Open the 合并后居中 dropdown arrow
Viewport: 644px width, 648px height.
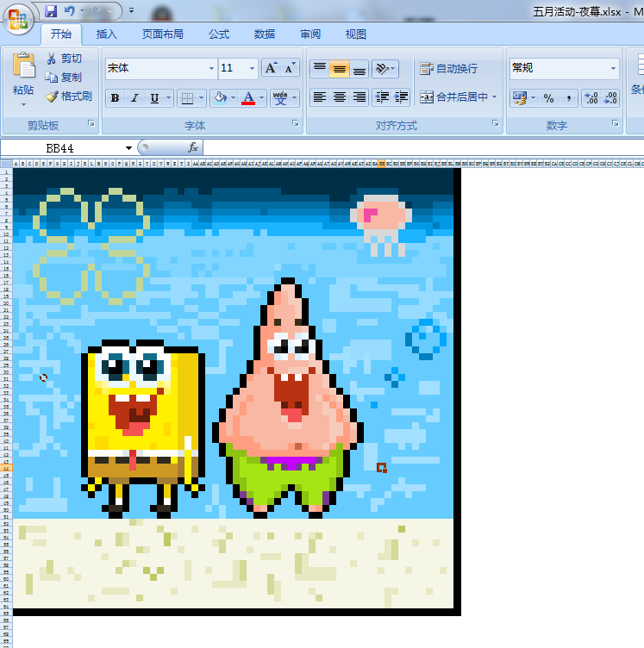[494, 97]
